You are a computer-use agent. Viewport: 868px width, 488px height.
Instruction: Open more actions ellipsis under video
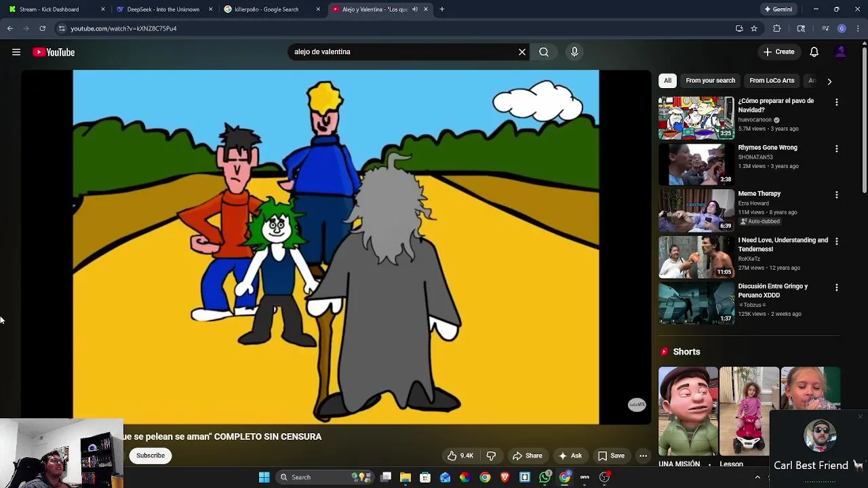(643, 455)
